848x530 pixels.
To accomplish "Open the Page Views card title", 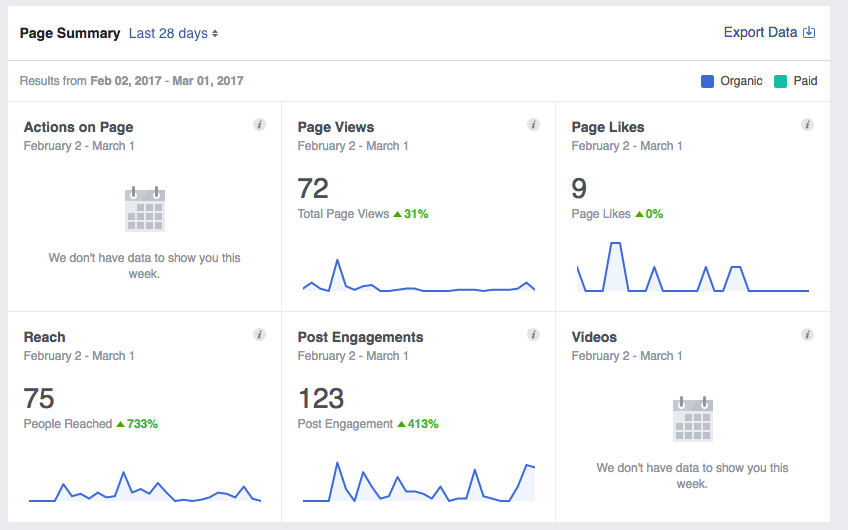I will [x=336, y=127].
